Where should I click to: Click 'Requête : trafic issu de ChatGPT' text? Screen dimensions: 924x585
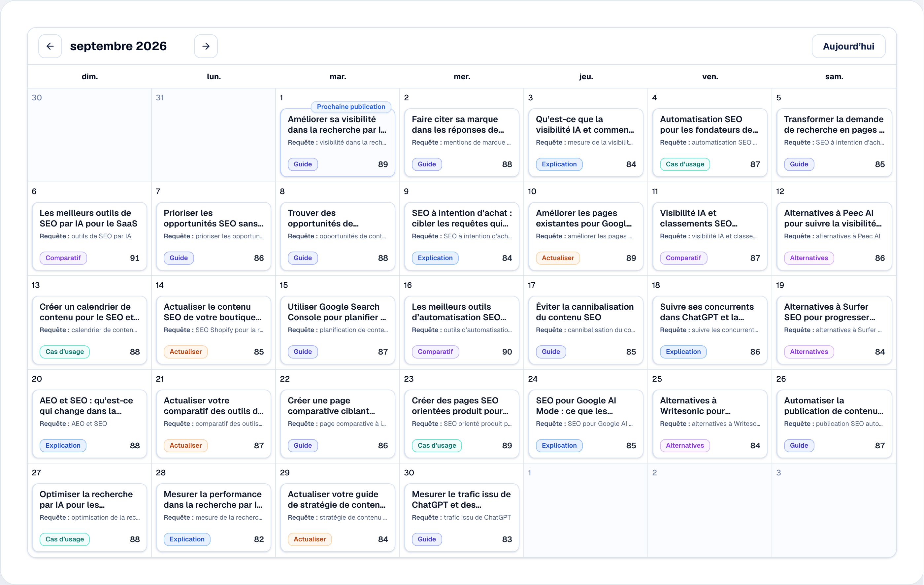coord(461,517)
